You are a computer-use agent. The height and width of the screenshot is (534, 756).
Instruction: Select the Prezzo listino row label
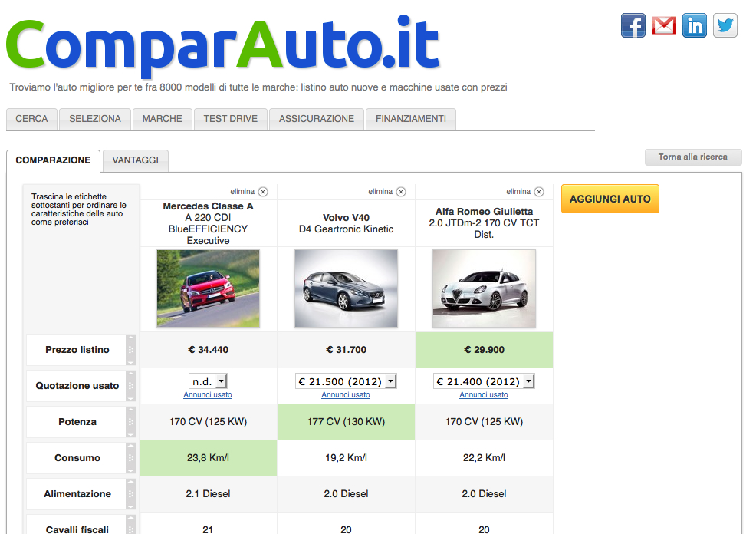coord(77,350)
